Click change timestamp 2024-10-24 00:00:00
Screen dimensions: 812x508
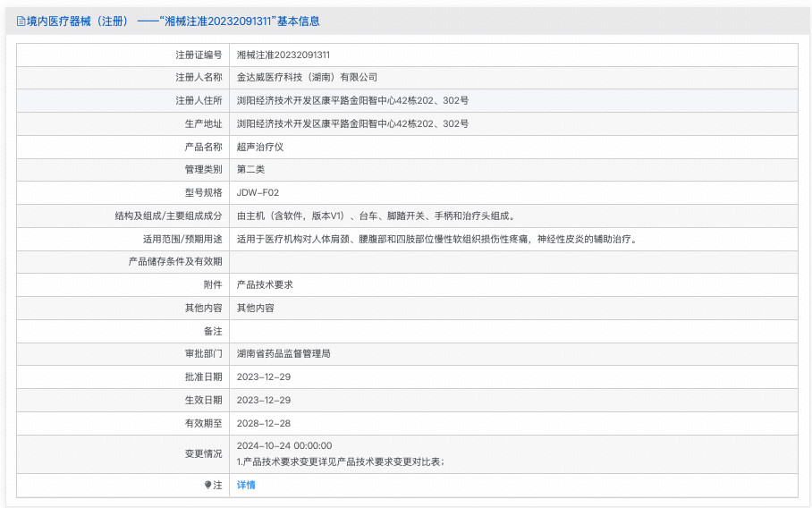point(284,446)
